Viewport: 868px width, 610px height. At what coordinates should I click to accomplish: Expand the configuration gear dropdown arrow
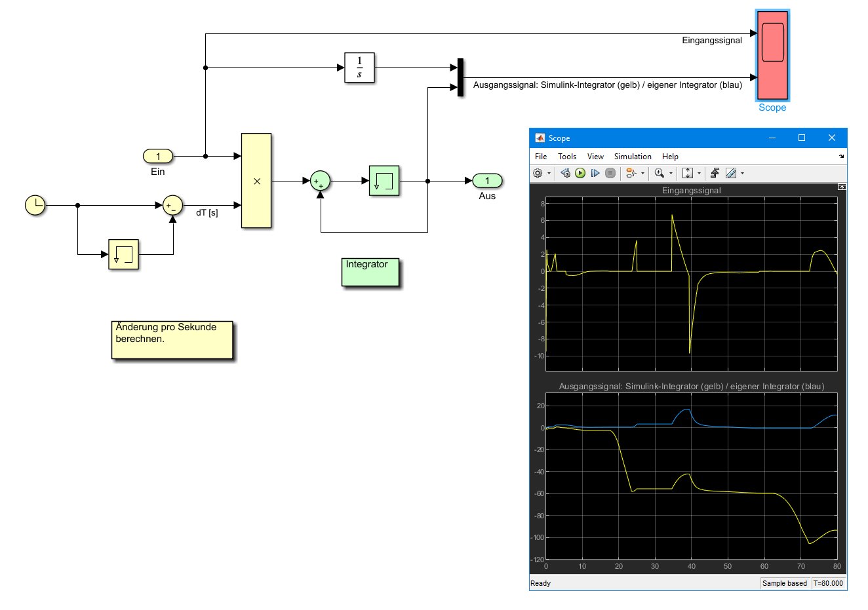coord(549,174)
